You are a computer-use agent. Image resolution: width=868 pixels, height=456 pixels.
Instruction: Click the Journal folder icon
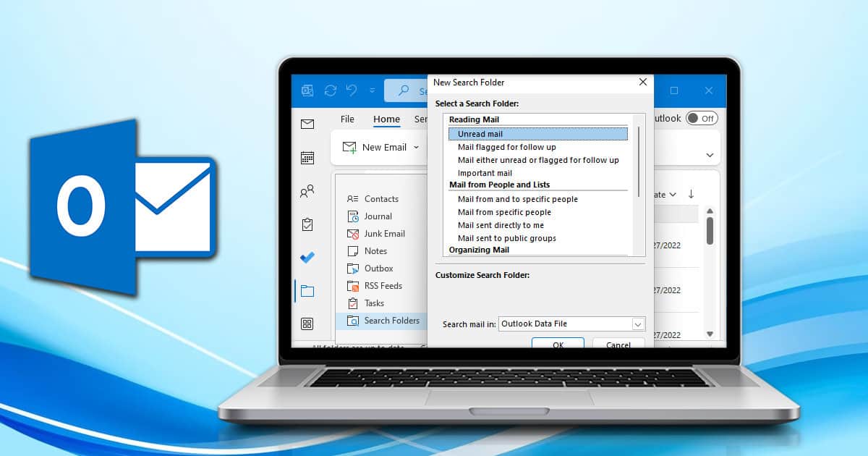353,216
